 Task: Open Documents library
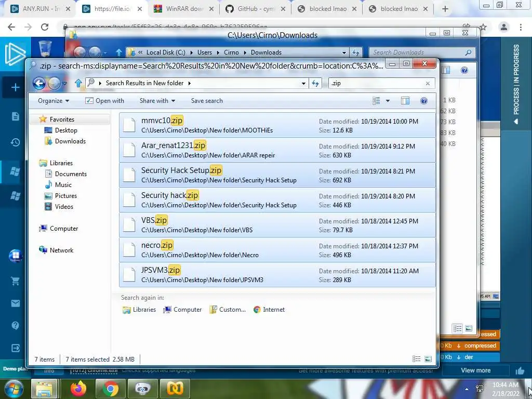coord(71,174)
